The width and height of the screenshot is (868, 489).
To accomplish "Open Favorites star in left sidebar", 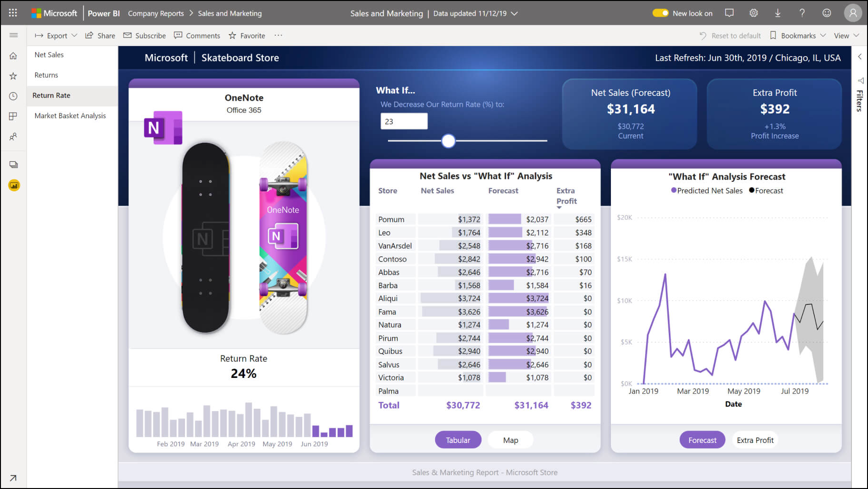I will [x=13, y=76].
